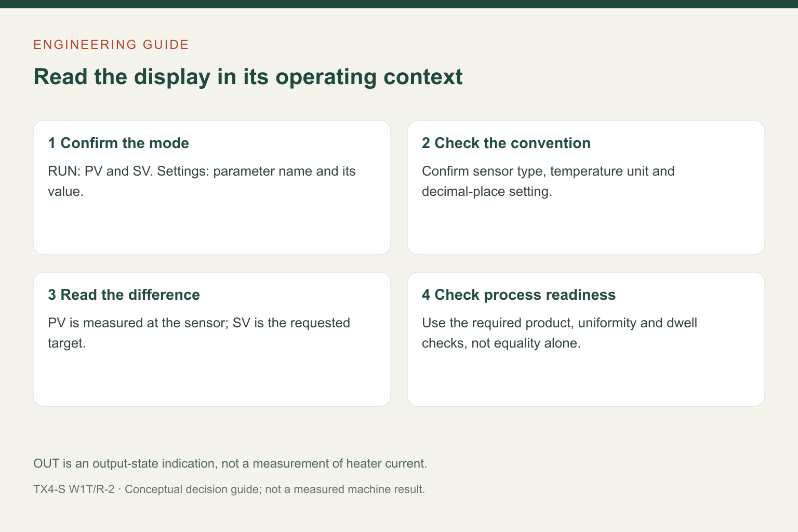Select the TX4-S W1T/R-2 footer line
798x532 pixels.
tap(229, 489)
